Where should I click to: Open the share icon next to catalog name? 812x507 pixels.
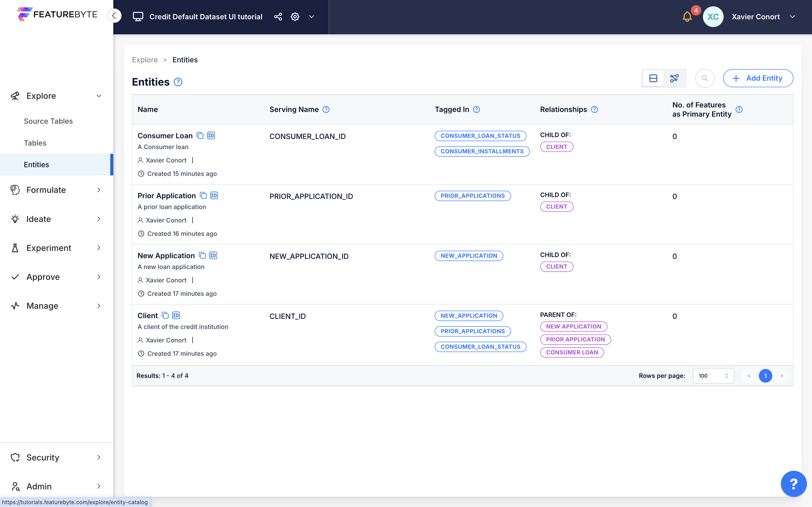(x=278, y=16)
